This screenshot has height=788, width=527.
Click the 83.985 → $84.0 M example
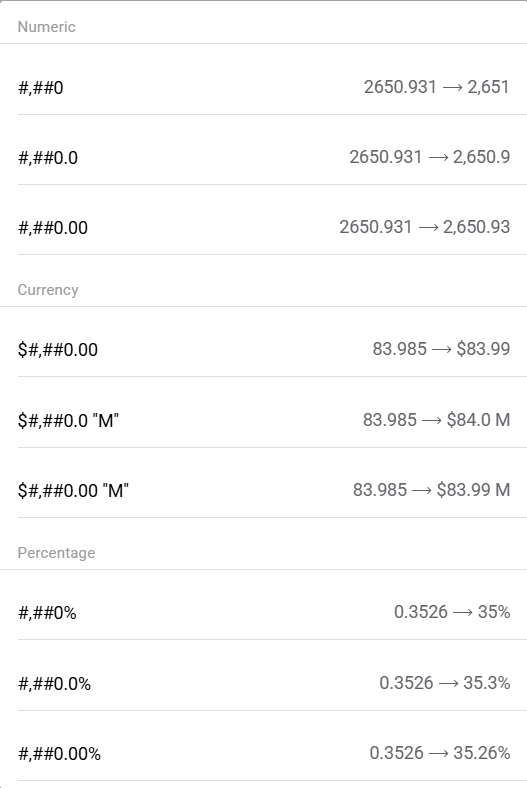[437, 420]
